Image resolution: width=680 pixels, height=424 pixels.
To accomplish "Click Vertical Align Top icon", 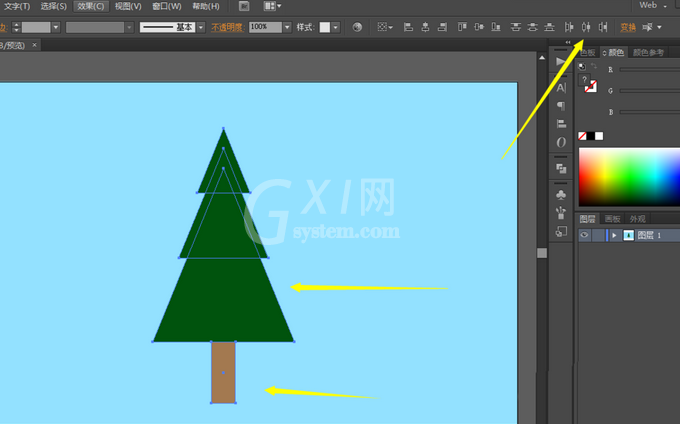I will click(x=462, y=27).
